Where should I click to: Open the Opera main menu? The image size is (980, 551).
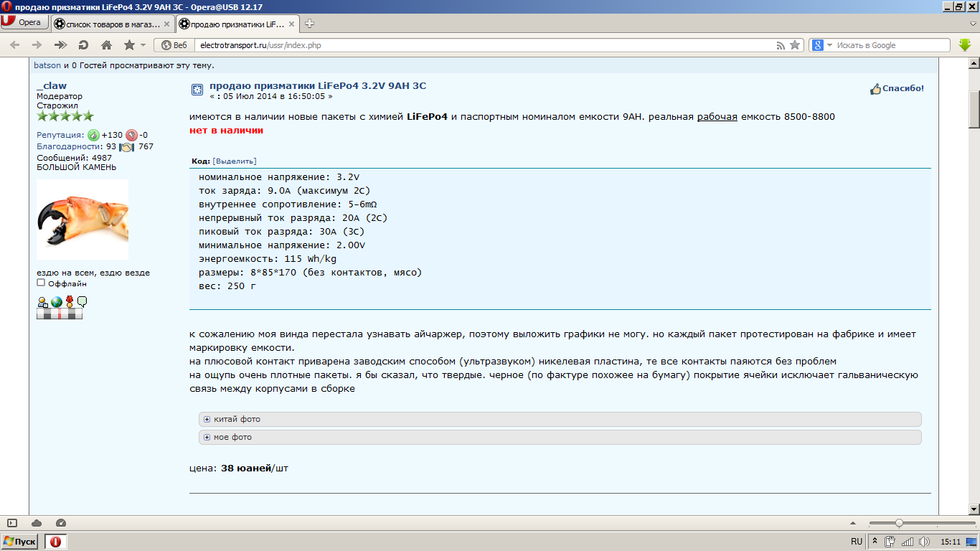point(23,22)
